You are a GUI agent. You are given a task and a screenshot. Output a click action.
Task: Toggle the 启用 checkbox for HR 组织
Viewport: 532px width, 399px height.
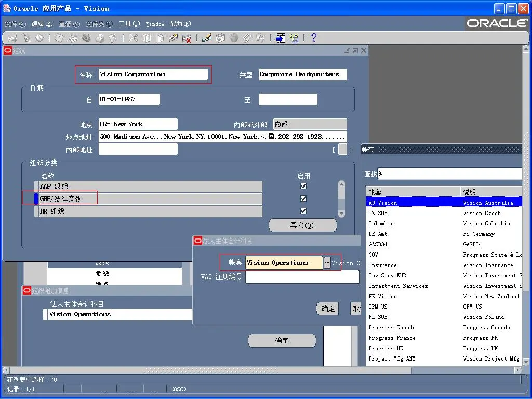click(303, 211)
